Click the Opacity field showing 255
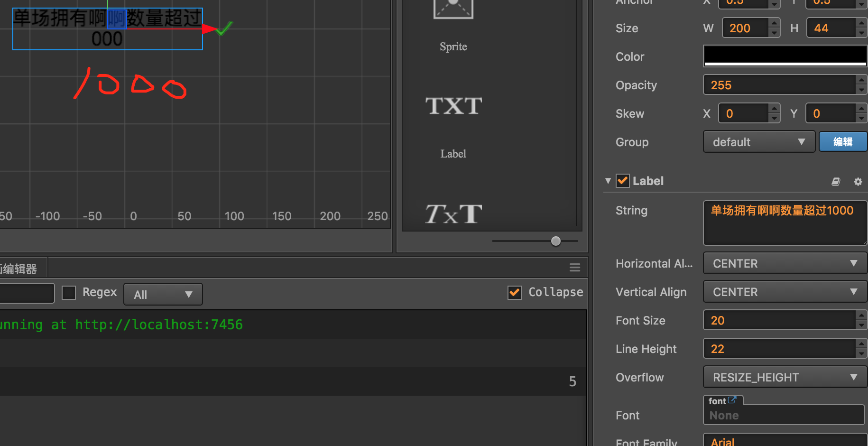This screenshot has width=868, height=446. coord(780,85)
